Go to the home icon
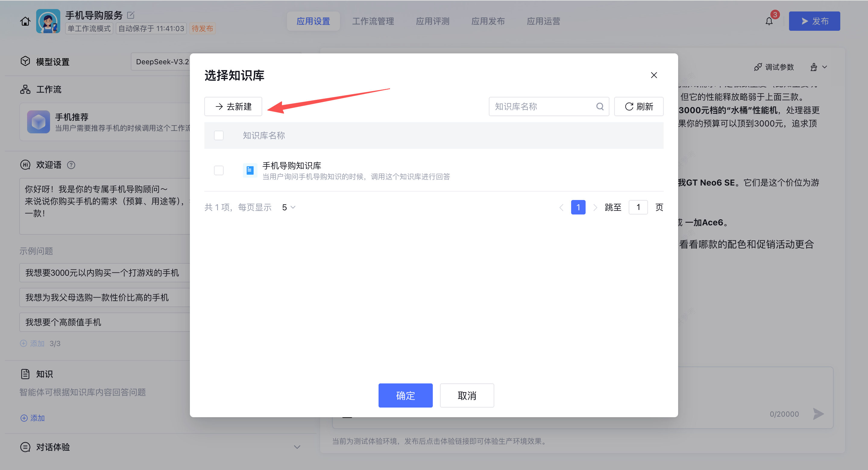The height and width of the screenshot is (470, 868). (25, 21)
